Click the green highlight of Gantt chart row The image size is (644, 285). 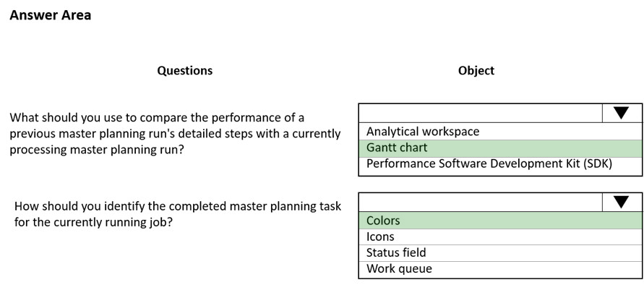click(x=500, y=148)
